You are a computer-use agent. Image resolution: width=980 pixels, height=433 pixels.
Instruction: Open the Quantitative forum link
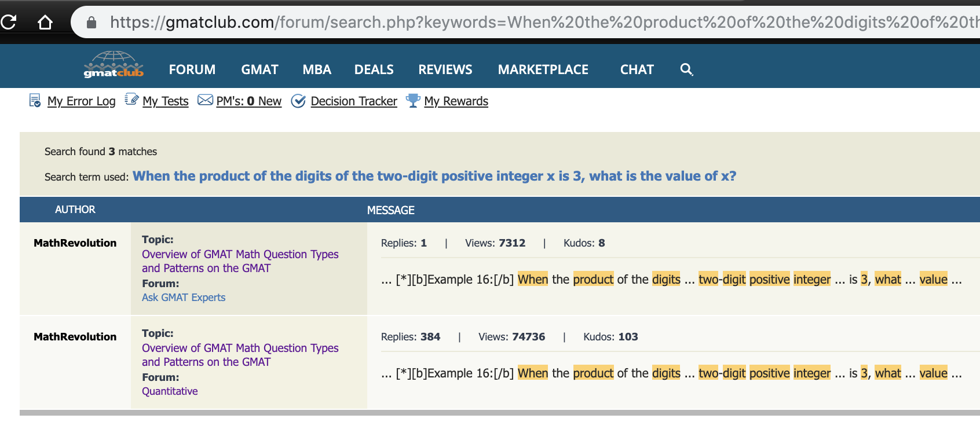click(x=170, y=391)
